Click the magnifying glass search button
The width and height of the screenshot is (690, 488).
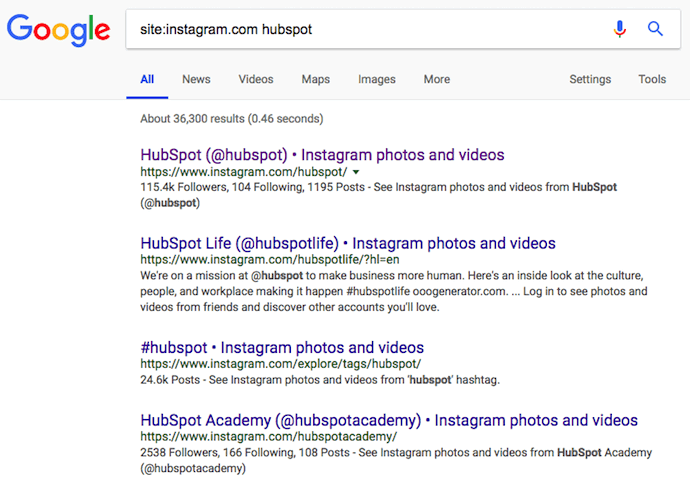pos(655,29)
